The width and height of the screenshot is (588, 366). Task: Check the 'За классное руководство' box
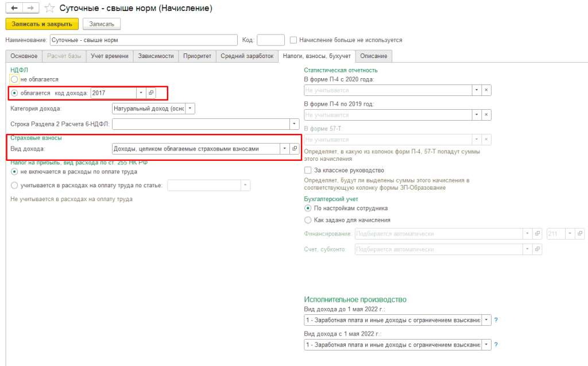[x=308, y=170]
